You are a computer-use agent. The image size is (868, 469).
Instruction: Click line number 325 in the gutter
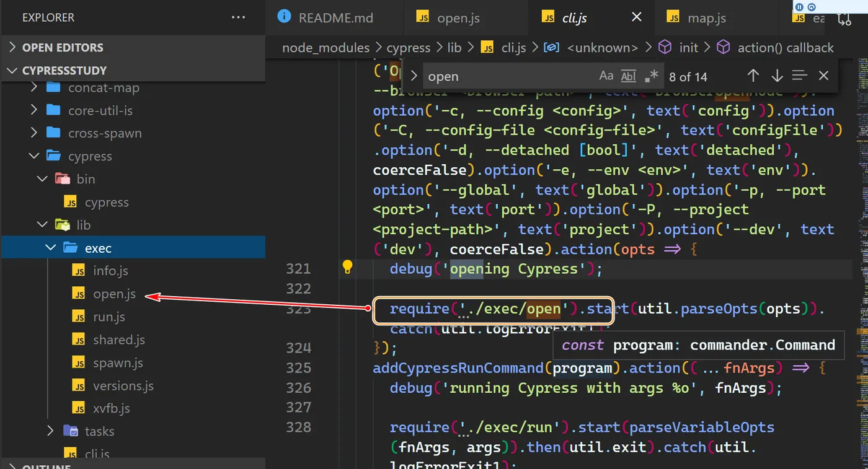tap(299, 368)
